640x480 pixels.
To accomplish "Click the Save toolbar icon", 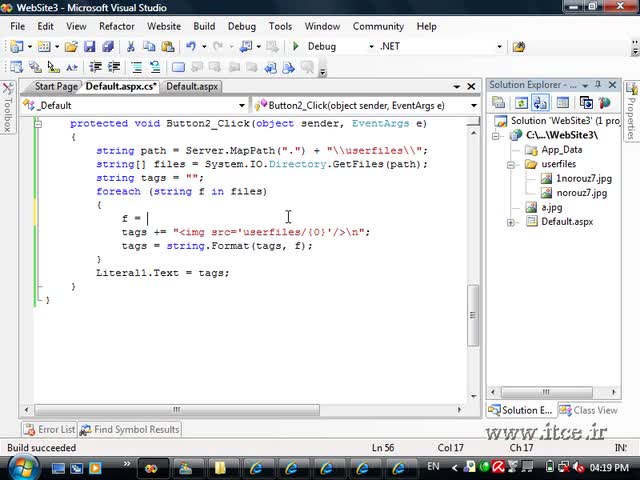I will point(89,47).
